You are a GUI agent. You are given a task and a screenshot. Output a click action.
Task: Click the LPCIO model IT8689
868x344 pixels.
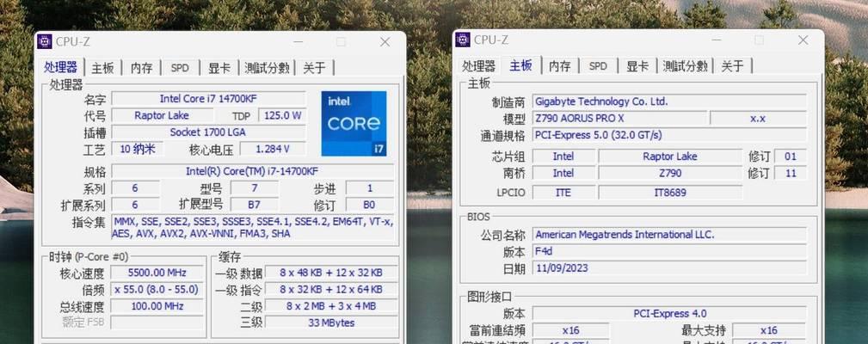click(x=670, y=193)
